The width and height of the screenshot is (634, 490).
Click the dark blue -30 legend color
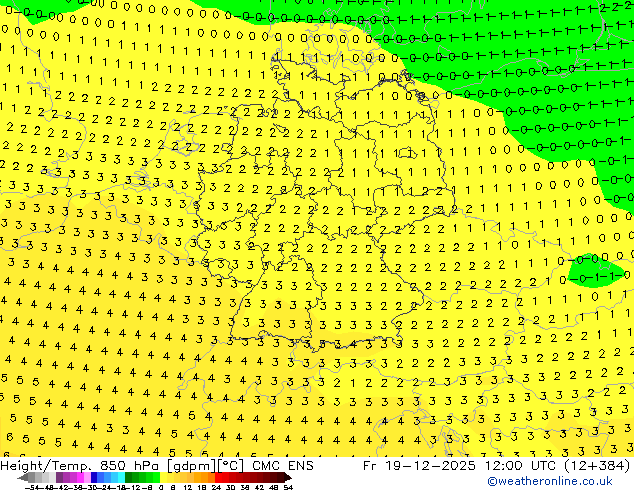coord(94,477)
